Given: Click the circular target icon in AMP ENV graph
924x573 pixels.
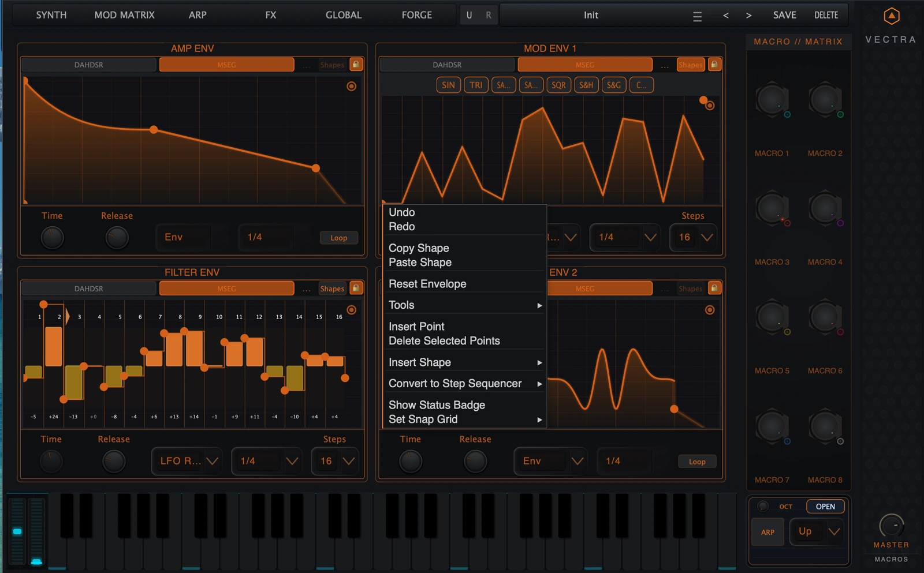Looking at the screenshot, I should pyautogui.click(x=351, y=86).
